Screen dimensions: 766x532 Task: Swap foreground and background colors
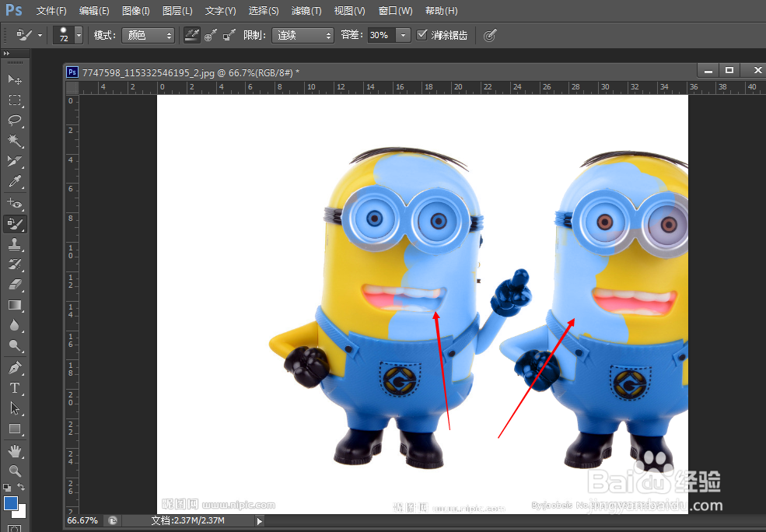pyautogui.click(x=21, y=487)
